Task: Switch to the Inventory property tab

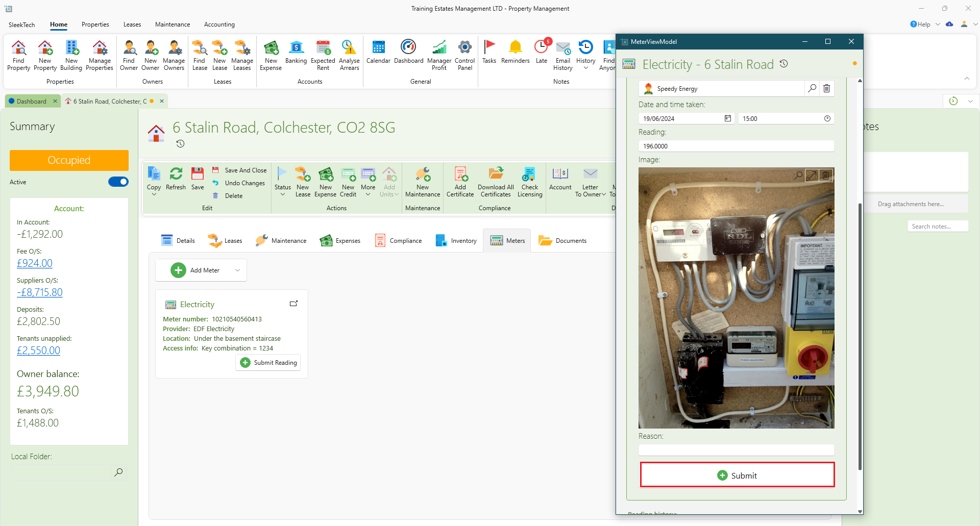Action: (456, 241)
